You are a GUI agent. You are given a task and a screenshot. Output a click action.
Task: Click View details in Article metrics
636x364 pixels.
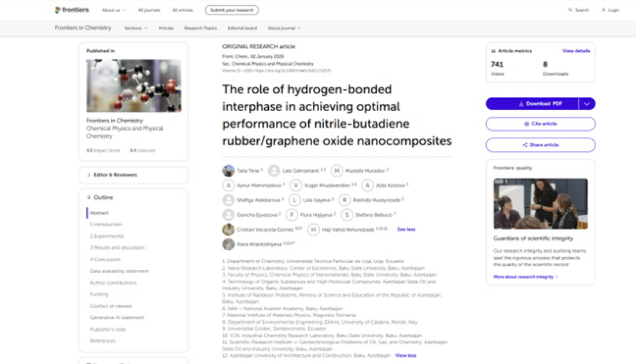tap(576, 51)
